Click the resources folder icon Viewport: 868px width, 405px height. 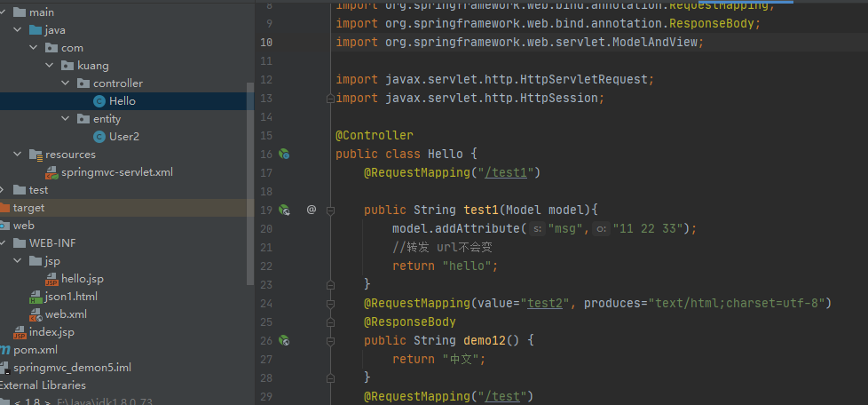(x=36, y=154)
